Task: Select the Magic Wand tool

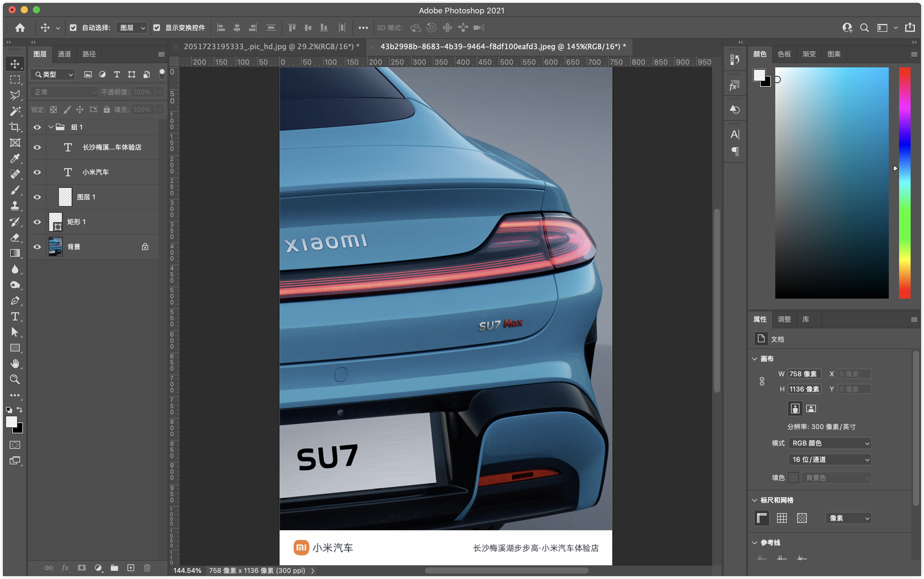Action: [15, 111]
